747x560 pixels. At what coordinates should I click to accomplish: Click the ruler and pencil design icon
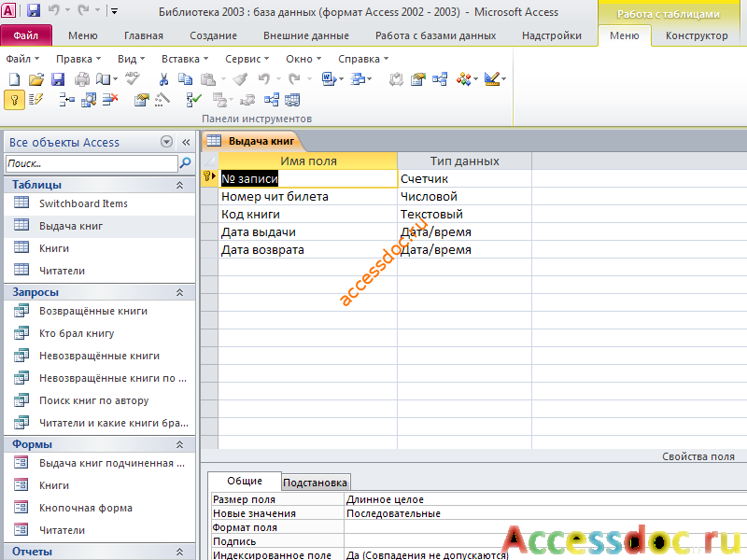click(x=492, y=79)
